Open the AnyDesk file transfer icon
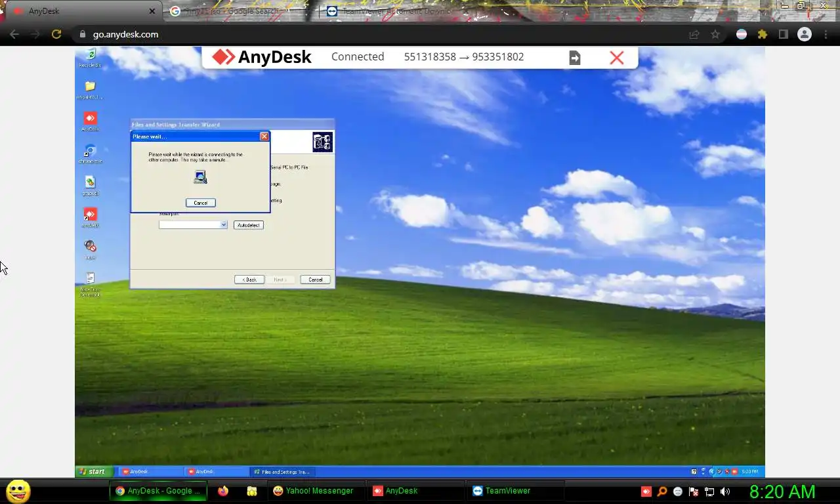 pos(575,58)
